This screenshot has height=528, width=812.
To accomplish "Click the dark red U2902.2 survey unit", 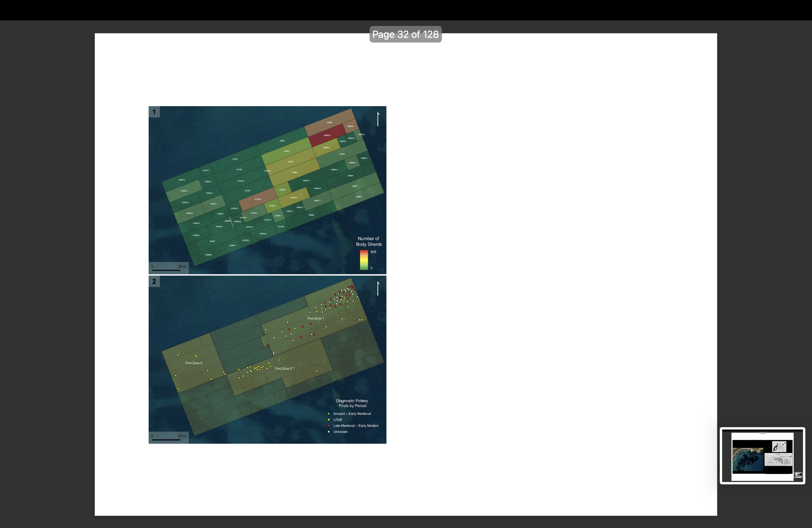I will pos(327,136).
